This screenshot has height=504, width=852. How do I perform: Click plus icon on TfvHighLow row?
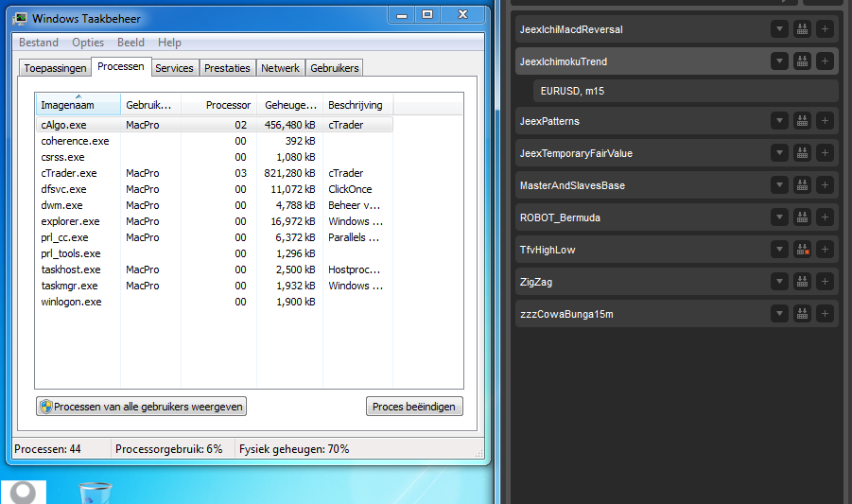[825, 250]
